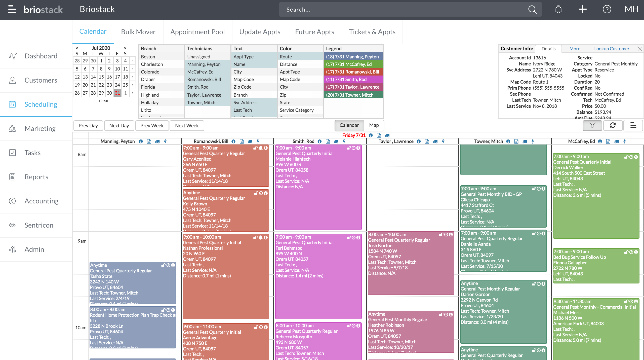
Task: Click bell icon on Gary Acenitec appointment
Action: [x=261, y=148]
